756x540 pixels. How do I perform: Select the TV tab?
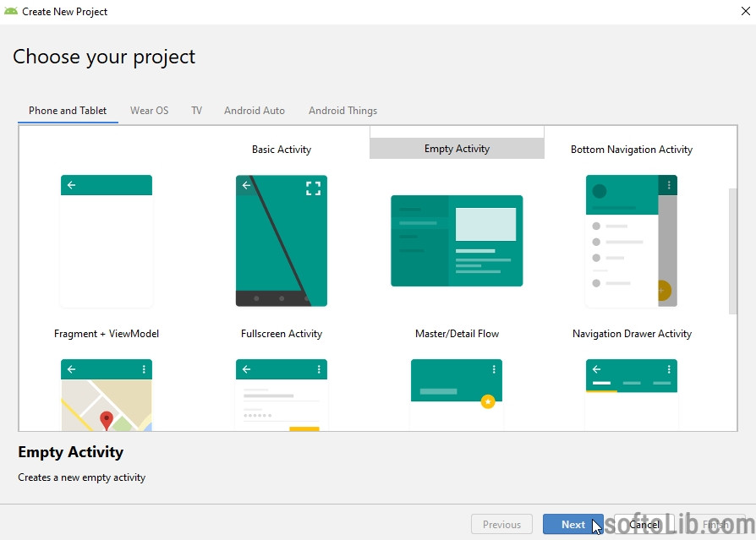tap(196, 111)
